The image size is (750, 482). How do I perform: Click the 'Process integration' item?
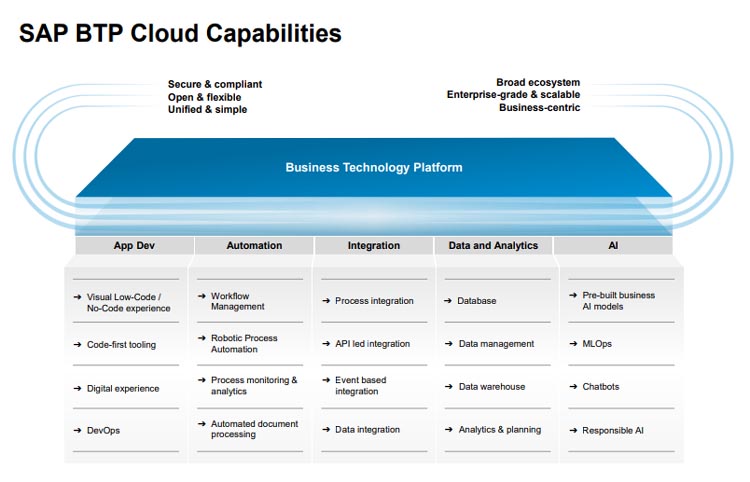pos(374,301)
